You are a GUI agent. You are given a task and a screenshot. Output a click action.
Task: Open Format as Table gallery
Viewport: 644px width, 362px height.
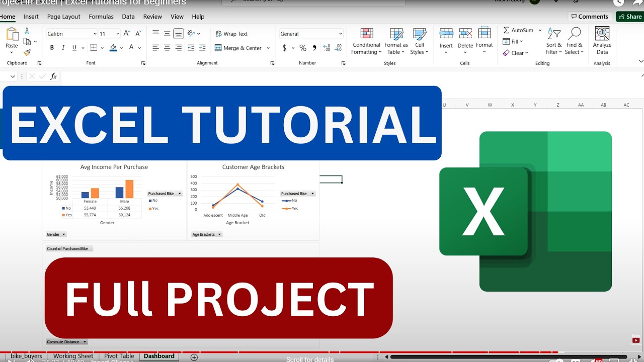click(x=396, y=41)
